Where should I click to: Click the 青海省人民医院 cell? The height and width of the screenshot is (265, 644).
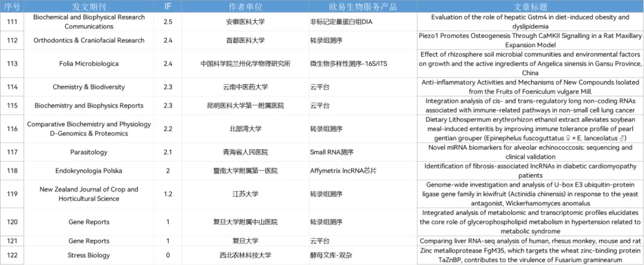pyautogui.click(x=245, y=152)
